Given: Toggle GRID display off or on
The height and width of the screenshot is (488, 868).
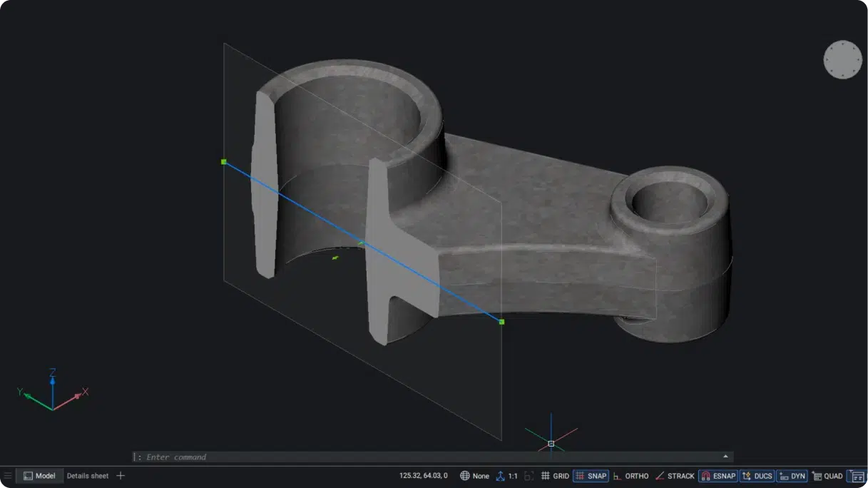Looking at the screenshot, I should pyautogui.click(x=555, y=476).
